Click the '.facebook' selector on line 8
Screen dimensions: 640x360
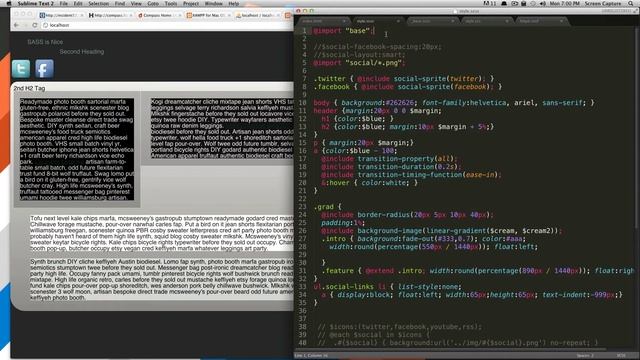(332, 87)
